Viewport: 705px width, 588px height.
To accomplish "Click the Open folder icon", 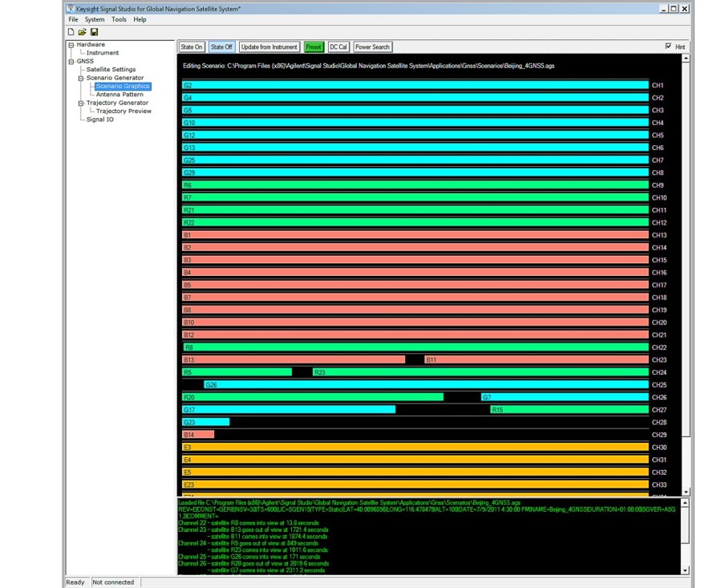I will point(83,32).
